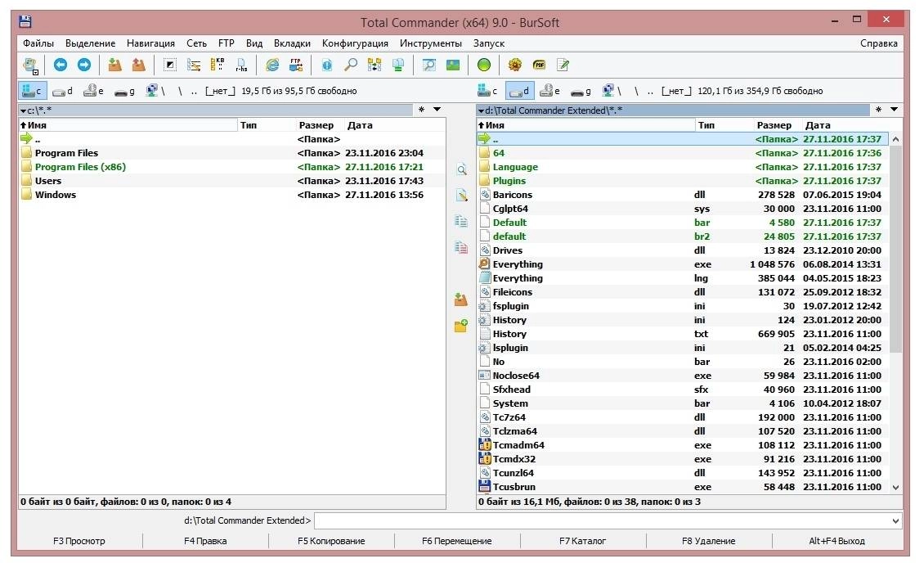Select the Tcmadm64 exe file row

(x=683, y=445)
